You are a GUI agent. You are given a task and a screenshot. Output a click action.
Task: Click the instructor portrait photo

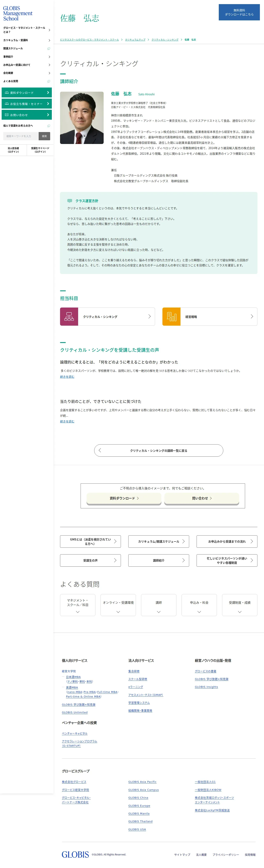click(82, 118)
